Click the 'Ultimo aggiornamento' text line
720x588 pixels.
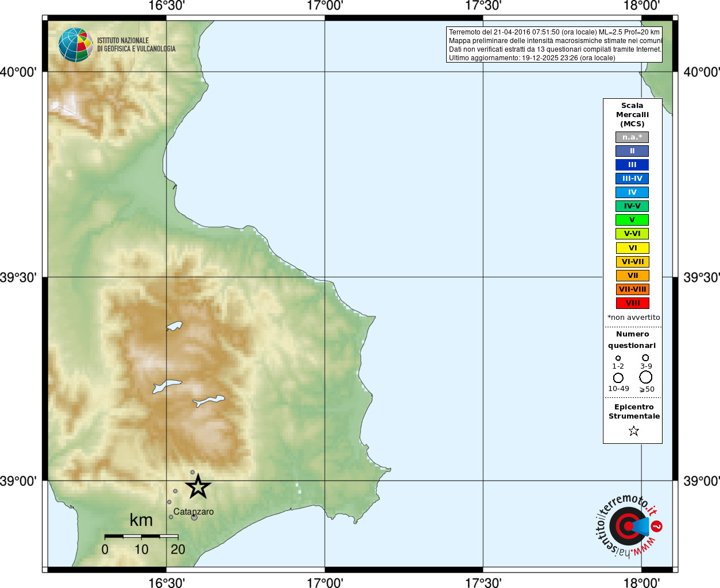click(x=532, y=58)
